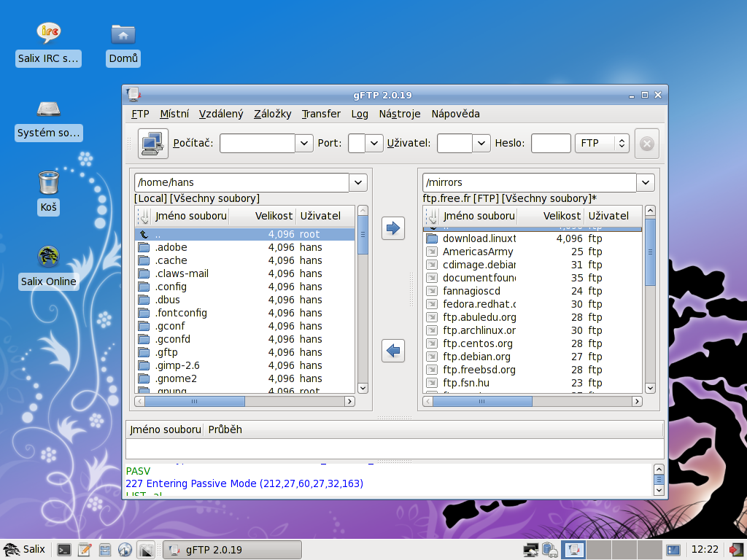Click the network tray icon in the taskbar
The width and height of the screenshot is (747, 560).
(531, 550)
